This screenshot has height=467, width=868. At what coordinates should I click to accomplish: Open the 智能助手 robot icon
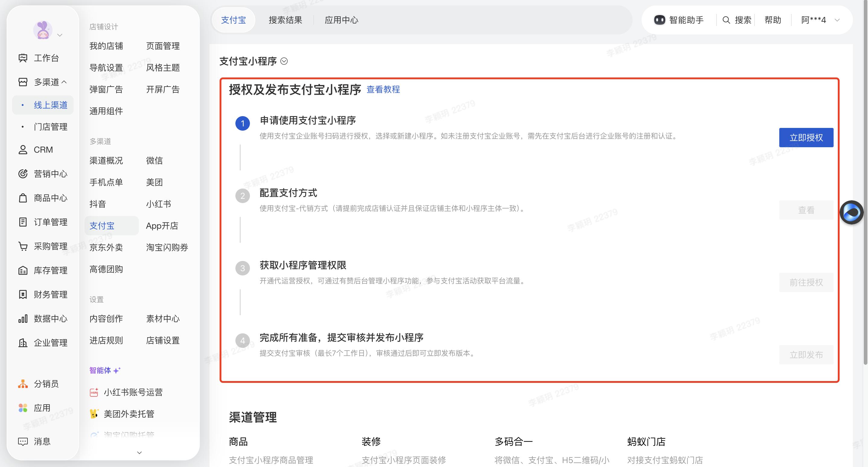[x=659, y=20]
